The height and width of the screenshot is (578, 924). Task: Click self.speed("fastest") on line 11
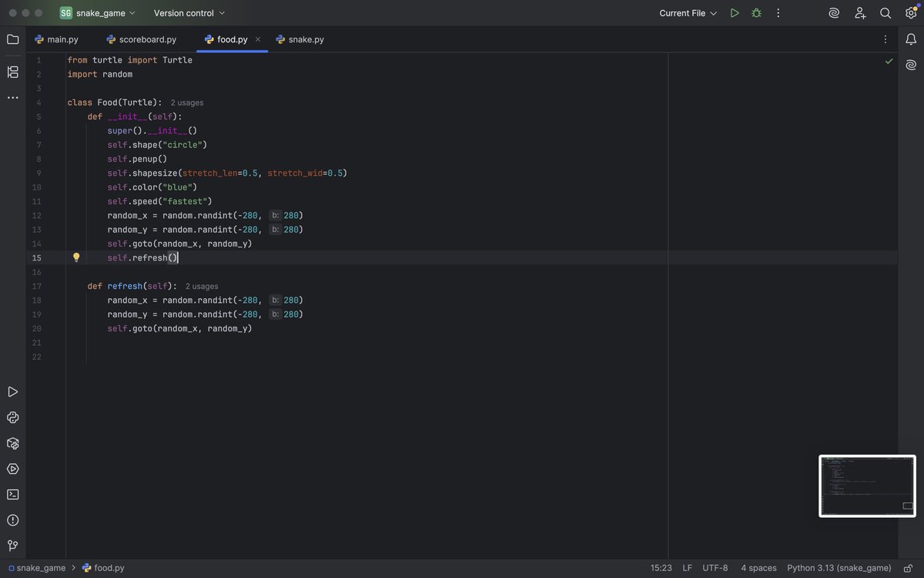tap(159, 201)
